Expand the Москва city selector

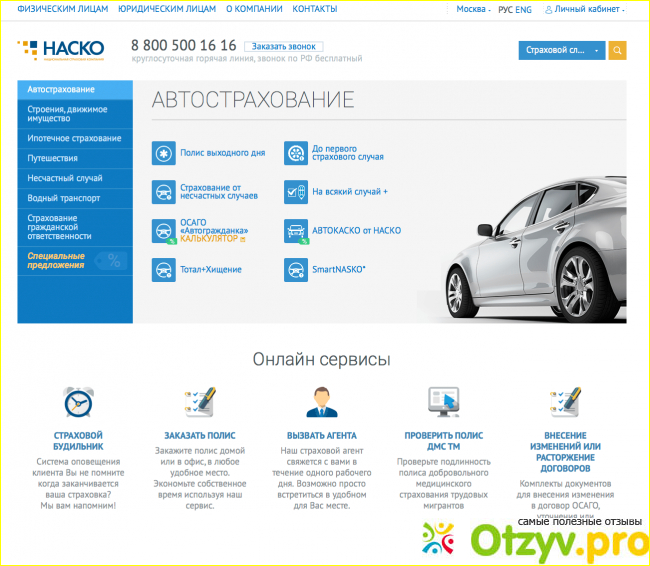474,9
